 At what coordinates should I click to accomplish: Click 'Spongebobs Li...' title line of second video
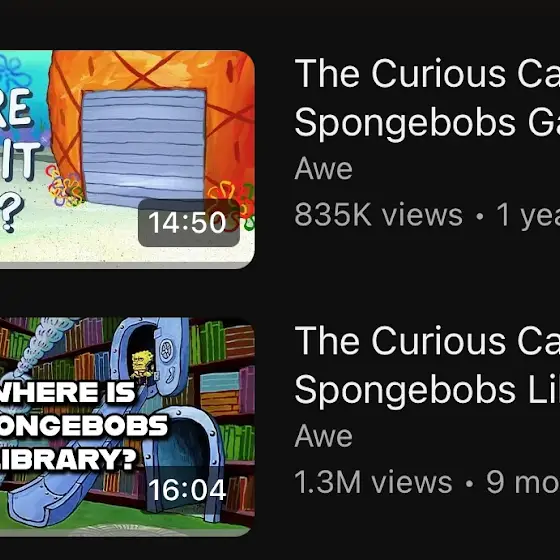[x=427, y=390]
